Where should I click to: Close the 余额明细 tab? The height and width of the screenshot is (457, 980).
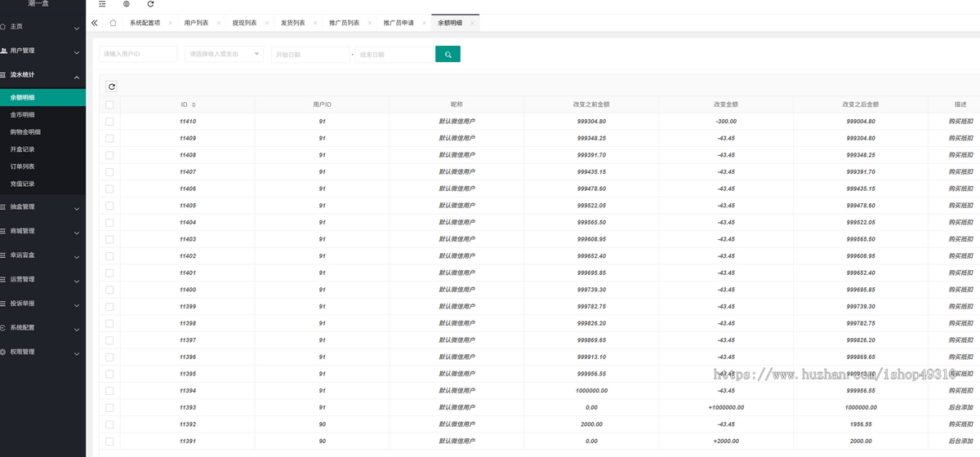pos(472,23)
